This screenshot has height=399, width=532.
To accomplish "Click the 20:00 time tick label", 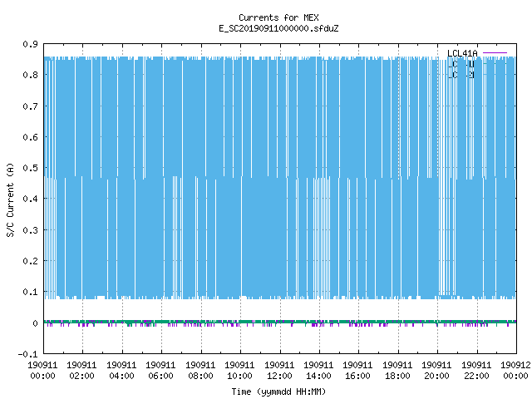I will pos(436,376).
